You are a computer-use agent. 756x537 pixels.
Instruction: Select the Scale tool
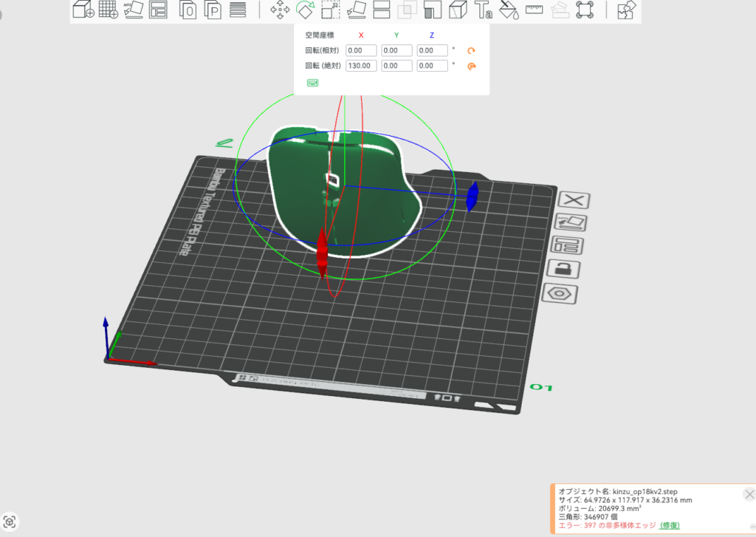(331, 10)
